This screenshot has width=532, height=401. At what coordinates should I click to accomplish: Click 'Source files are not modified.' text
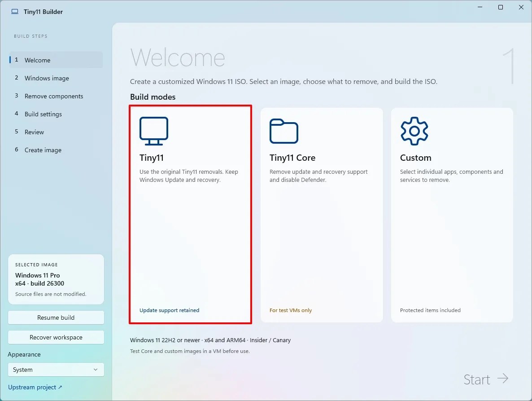click(x=51, y=294)
